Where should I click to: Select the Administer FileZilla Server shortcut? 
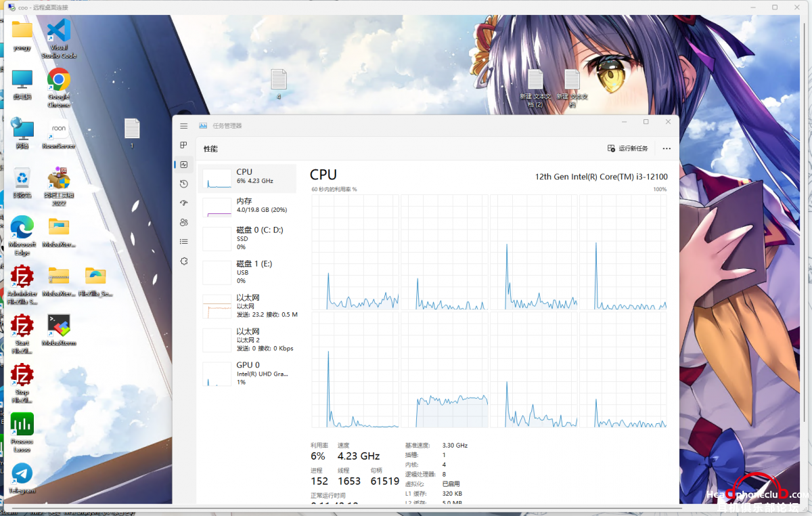[22, 285]
